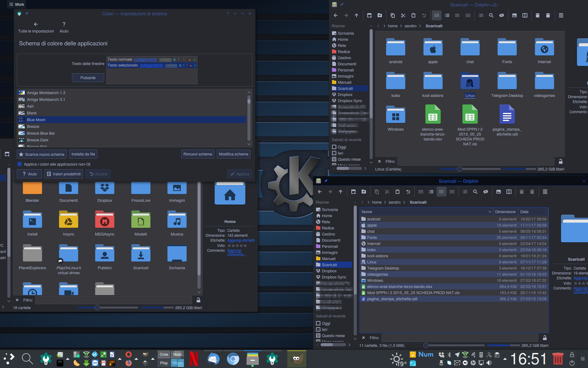Image resolution: width=588 pixels, height=368 pixels.
Task: Open Work activity menu at top left
Action: tap(17, 4)
